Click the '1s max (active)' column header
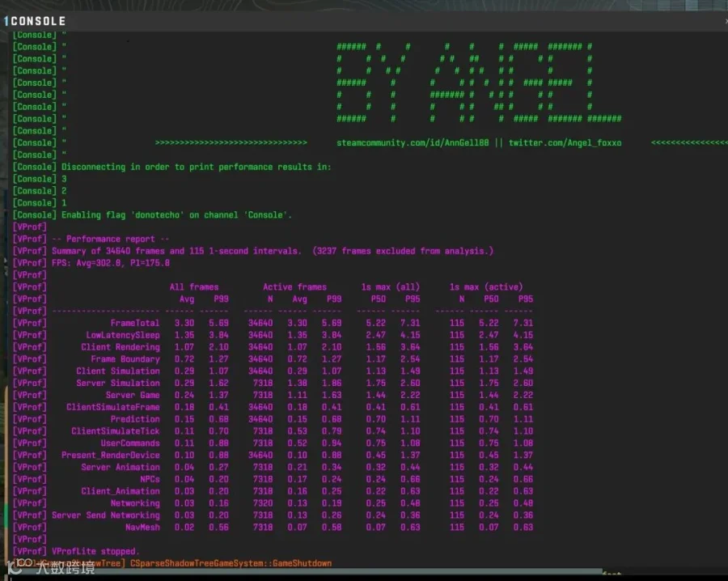 (486, 287)
